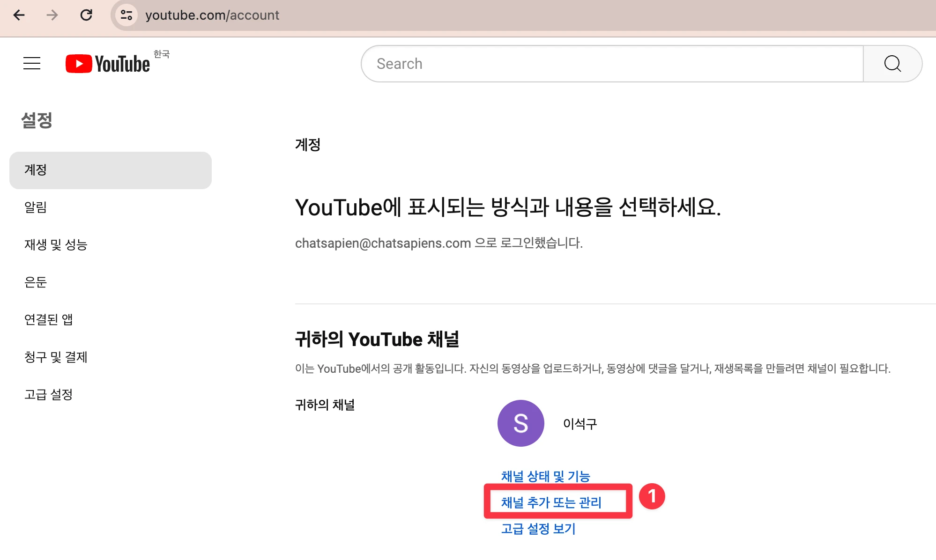The width and height of the screenshot is (936, 560).
Task: Reload the page with refresh icon
Action: 86,15
